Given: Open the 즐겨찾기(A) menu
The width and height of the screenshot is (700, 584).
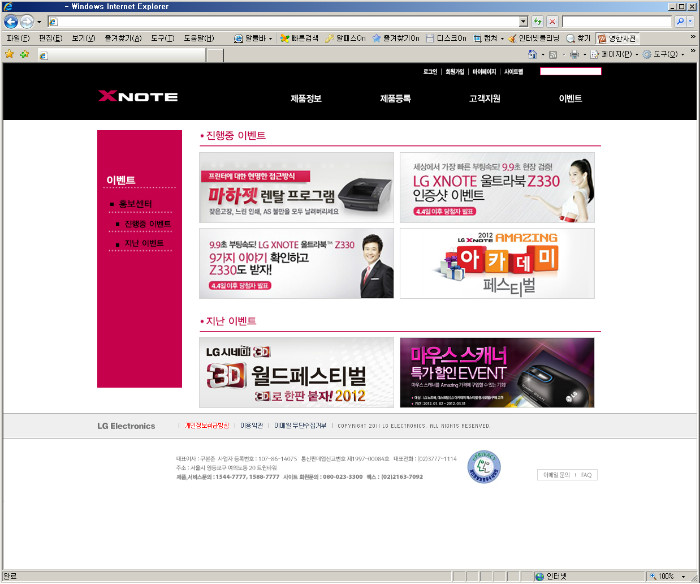Looking at the screenshot, I should (x=123, y=38).
